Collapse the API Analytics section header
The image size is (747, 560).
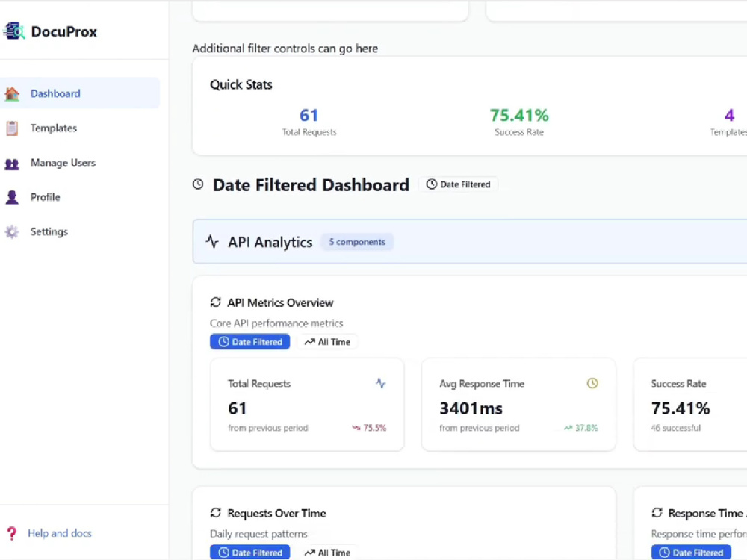tap(470, 241)
